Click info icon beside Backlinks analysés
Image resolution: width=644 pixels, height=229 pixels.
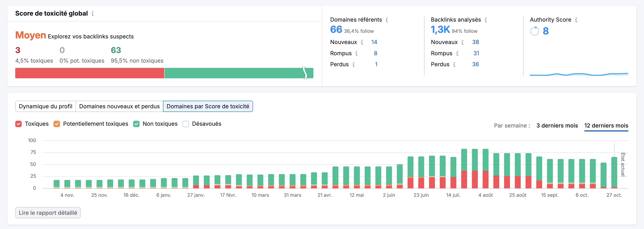[x=485, y=20]
